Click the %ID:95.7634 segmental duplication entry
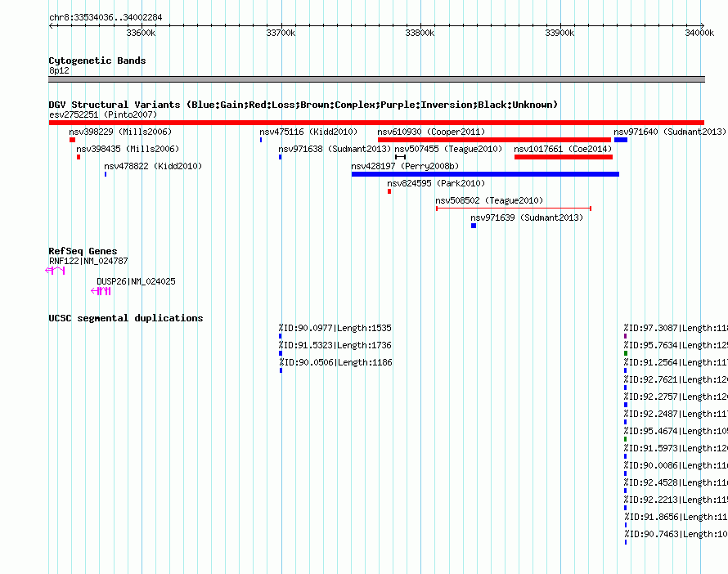728x574 pixels. click(676, 345)
